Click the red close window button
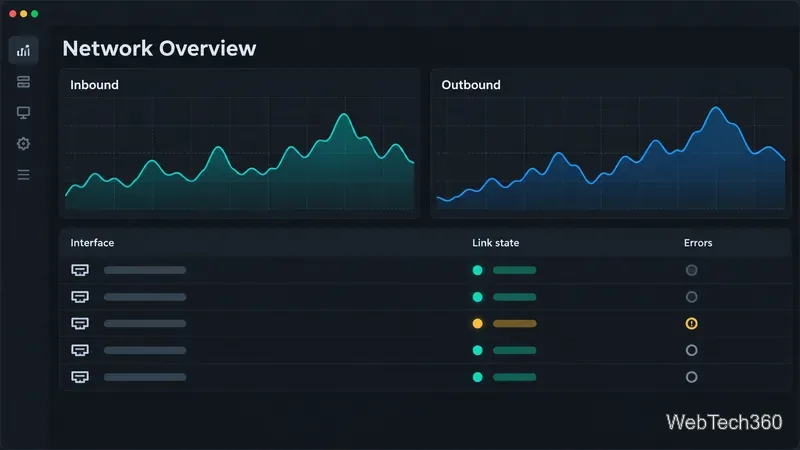The image size is (800, 450). 13,14
